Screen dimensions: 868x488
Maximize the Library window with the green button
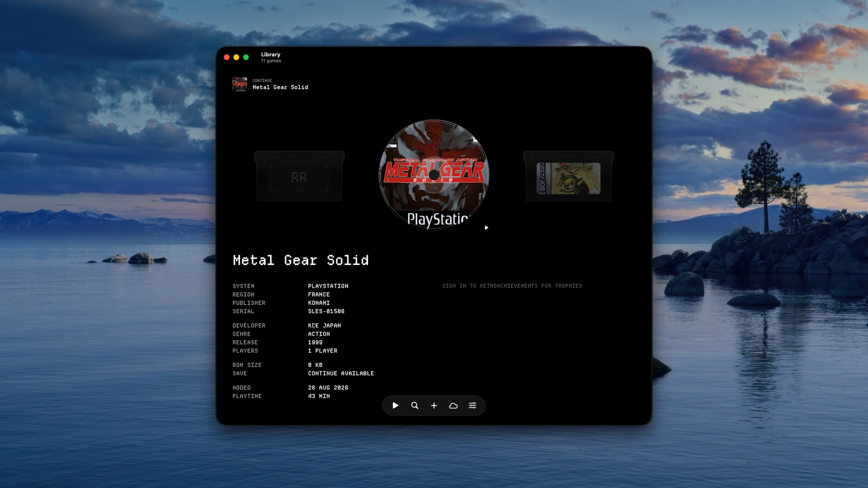(246, 57)
